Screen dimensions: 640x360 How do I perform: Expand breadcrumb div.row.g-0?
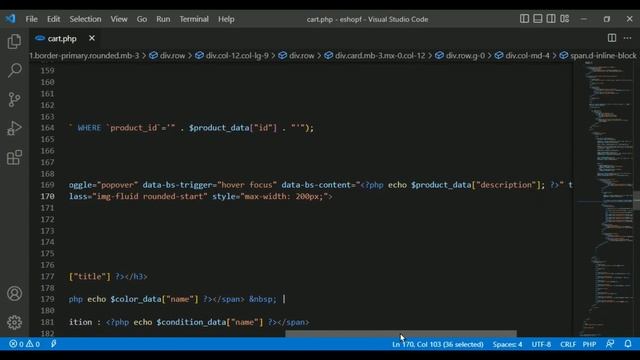click(x=460, y=56)
